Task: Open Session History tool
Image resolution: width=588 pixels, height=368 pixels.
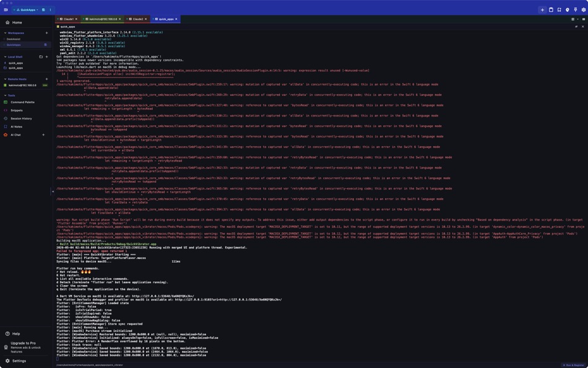Action: pyautogui.click(x=25, y=119)
